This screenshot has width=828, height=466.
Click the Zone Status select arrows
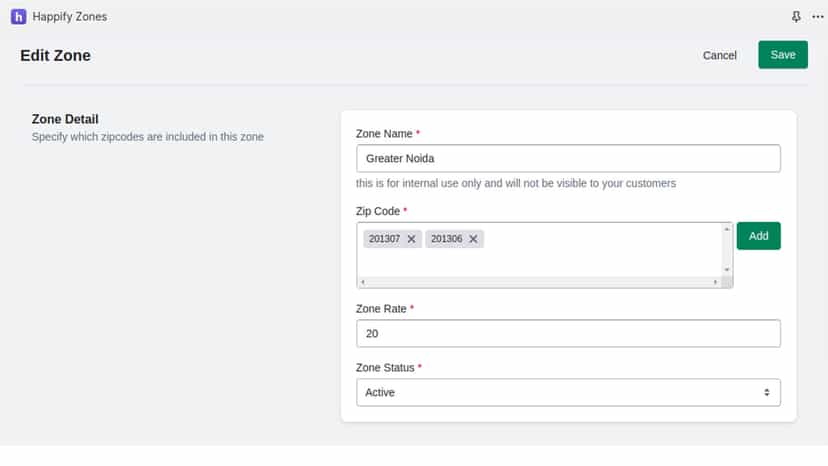(x=766, y=393)
